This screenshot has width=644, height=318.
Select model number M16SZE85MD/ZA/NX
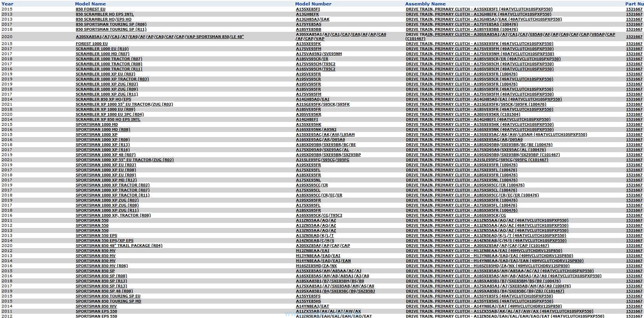316,266
